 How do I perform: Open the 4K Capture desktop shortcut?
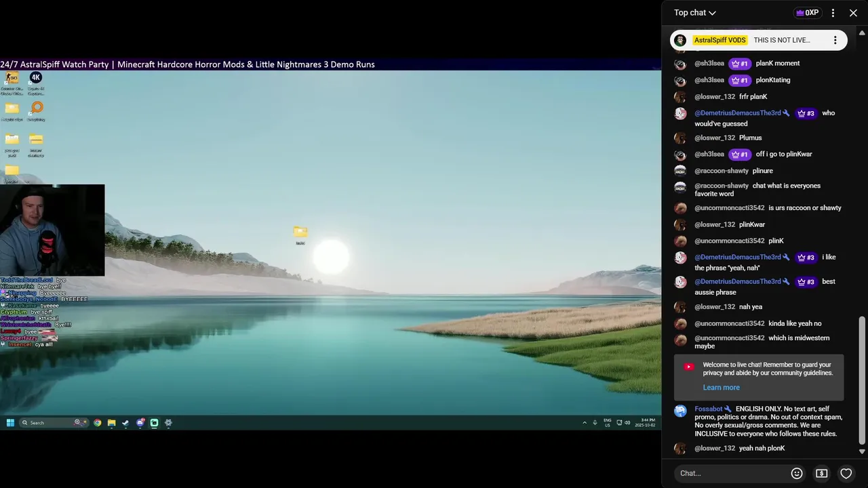pyautogui.click(x=36, y=83)
